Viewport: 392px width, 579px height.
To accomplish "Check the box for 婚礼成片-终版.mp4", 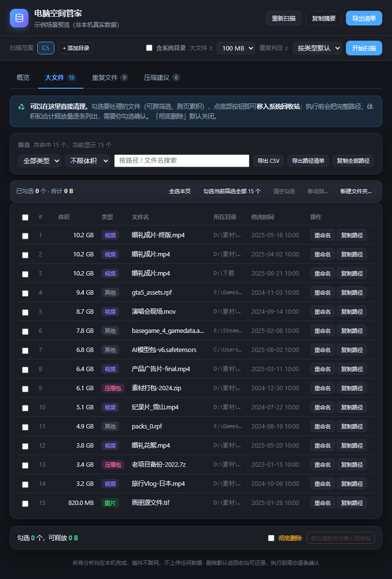I will tap(25, 236).
